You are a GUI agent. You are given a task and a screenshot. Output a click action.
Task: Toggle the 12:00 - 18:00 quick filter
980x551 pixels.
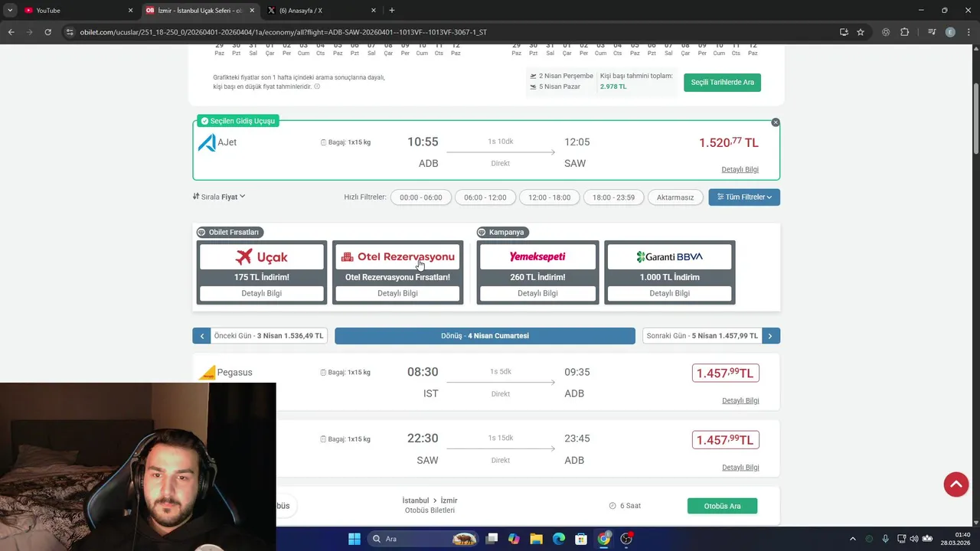tap(550, 197)
